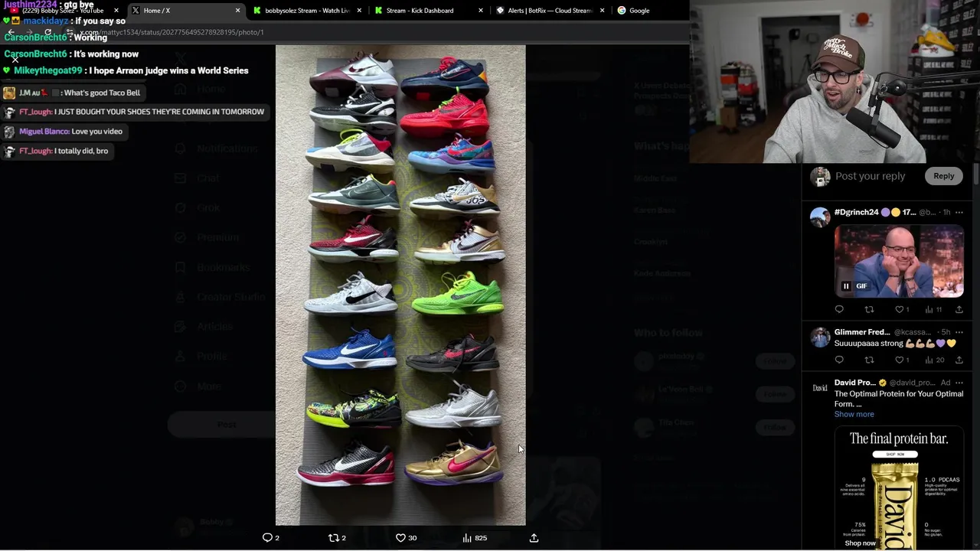Click the reply icon under the sneaker photo

(267, 538)
